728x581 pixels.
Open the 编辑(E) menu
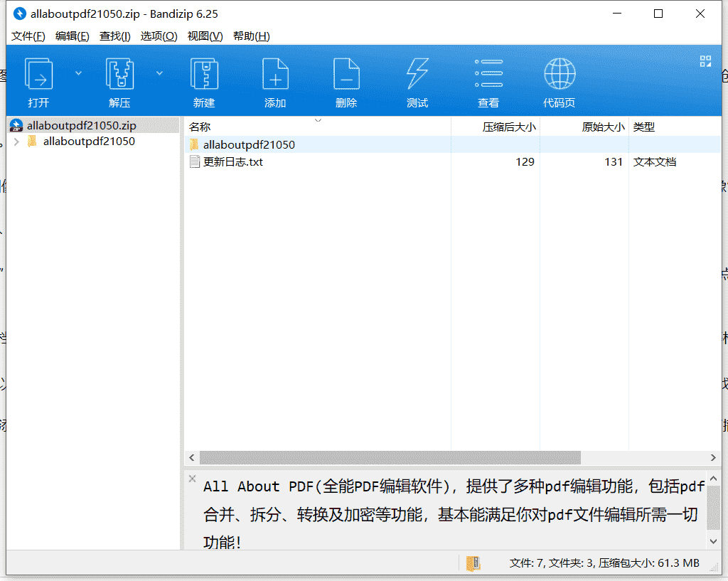[72, 36]
